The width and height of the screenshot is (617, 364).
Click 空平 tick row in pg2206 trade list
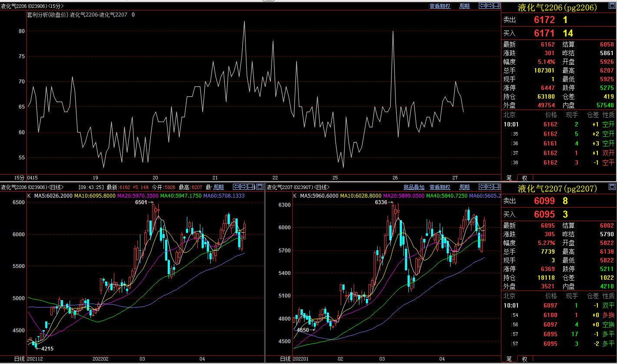559,162
